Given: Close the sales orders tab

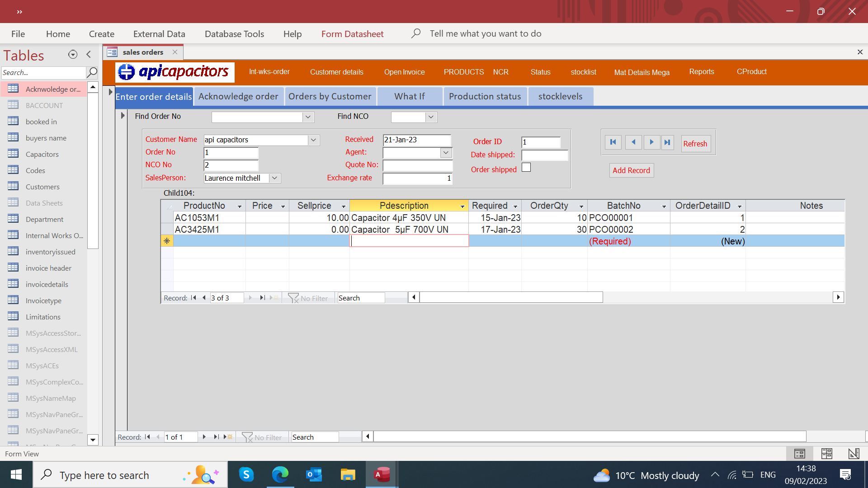Looking at the screenshot, I should [x=175, y=52].
